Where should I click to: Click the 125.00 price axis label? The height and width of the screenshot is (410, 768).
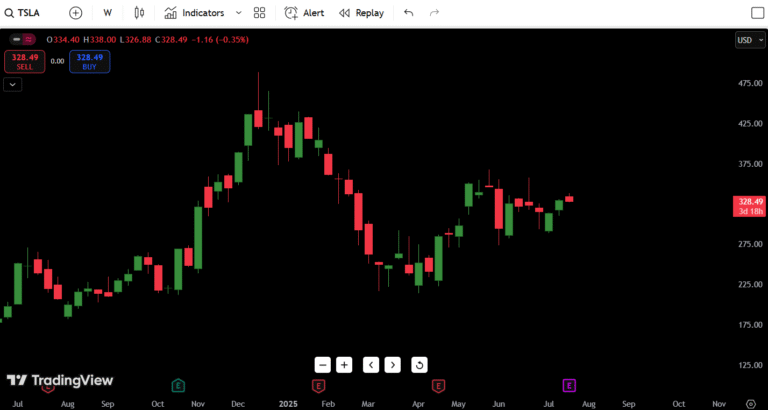(x=750, y=365)
